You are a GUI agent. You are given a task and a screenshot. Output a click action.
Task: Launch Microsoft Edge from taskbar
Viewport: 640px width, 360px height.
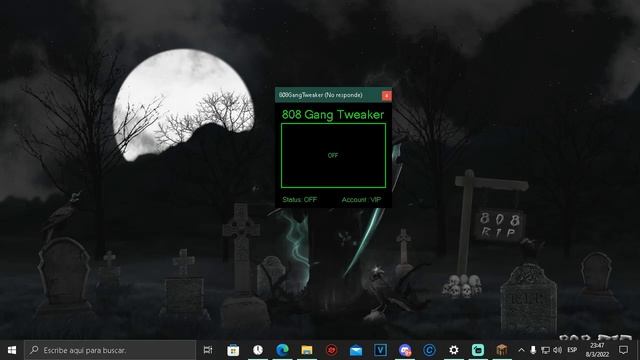282,350
